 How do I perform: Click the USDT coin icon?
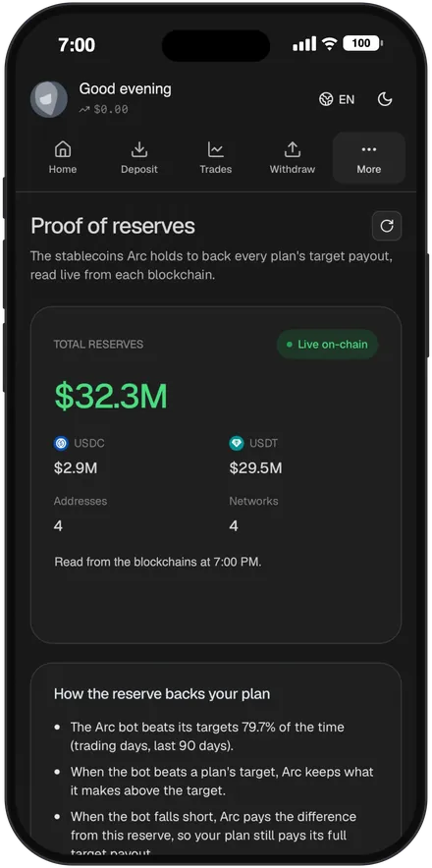tap(237, 443)
